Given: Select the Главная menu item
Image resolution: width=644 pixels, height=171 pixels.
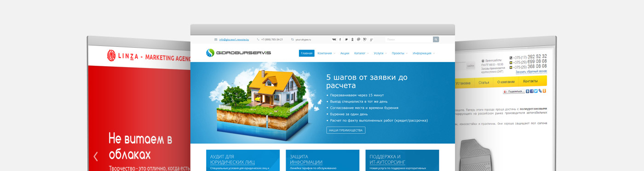Looking at the screenshot, I should pos(307,53).
